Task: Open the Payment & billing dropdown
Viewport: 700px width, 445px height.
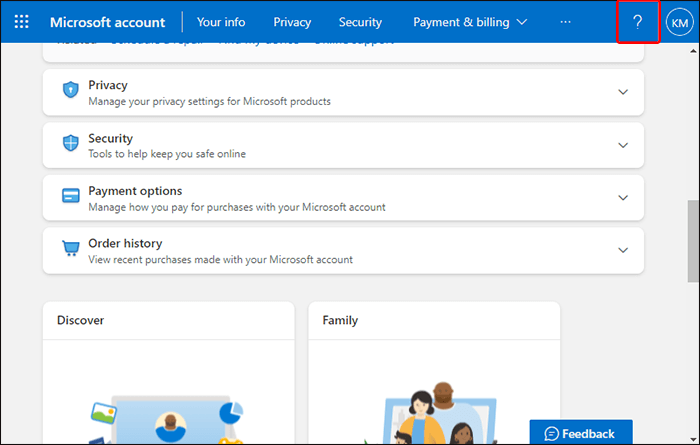Action: (x=470, y=22)
